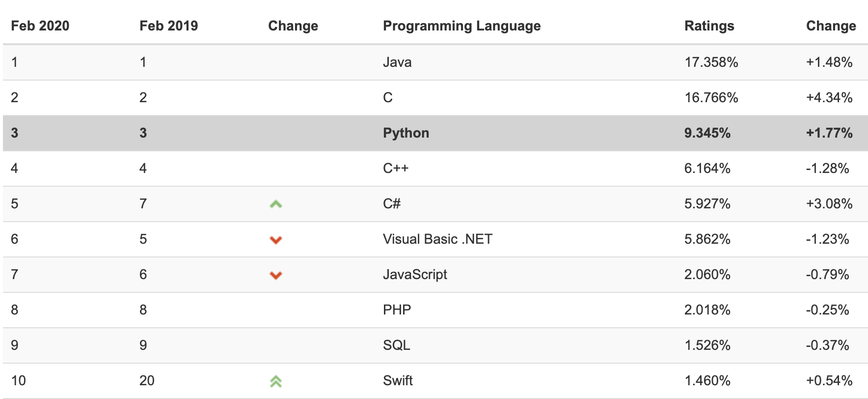Click the Change header next to Feb 2019
This screenshot has height=399, width=868.
(293, 26)
